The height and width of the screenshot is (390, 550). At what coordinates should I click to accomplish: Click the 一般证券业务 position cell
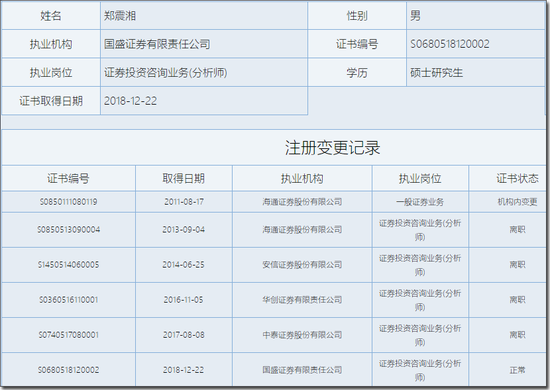coord(420,202)
